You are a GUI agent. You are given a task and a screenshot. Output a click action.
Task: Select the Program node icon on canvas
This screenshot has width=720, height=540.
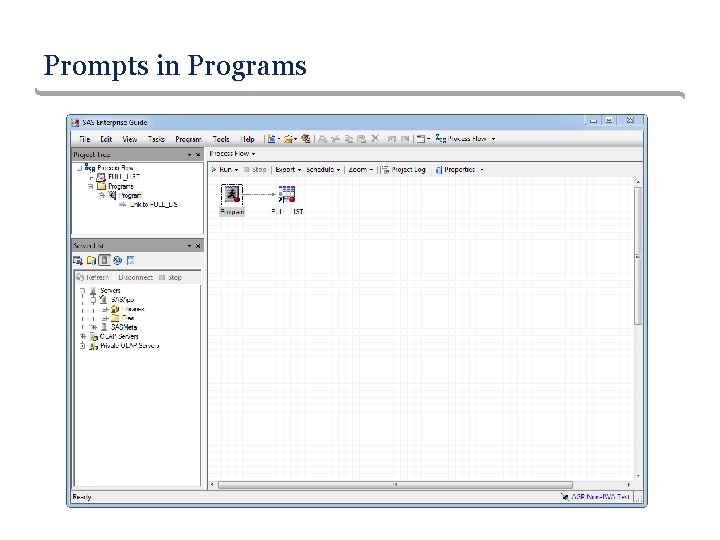[232, 194]
